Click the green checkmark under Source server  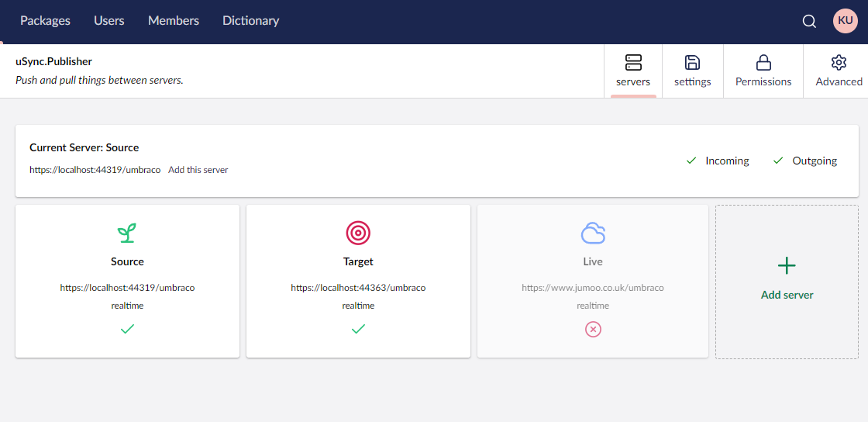pos(127,329)
